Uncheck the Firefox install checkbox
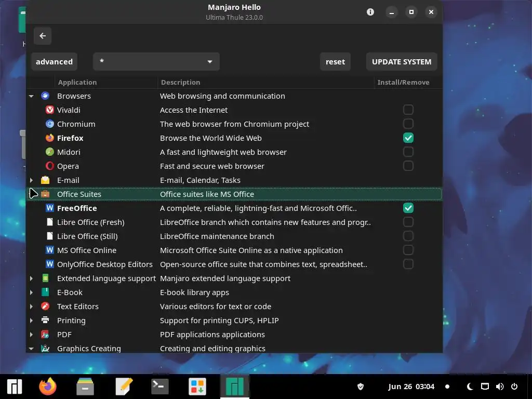The width and height of the screenshot is (532, 399). coord(408,138)
